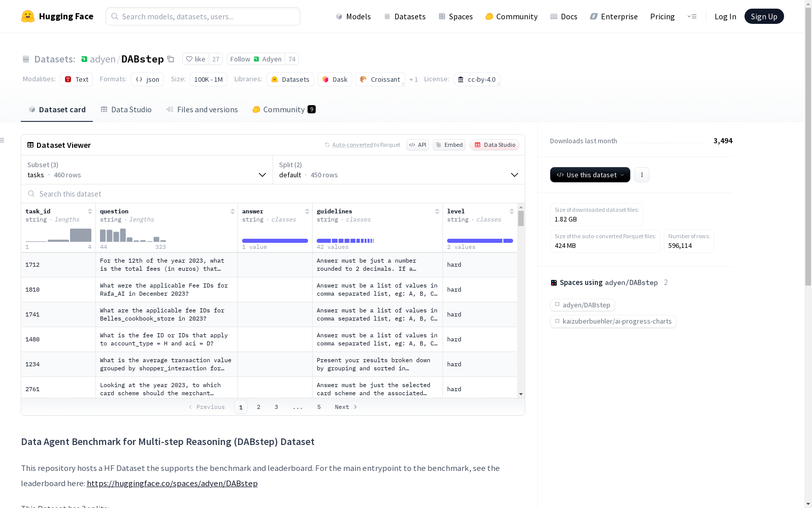Click the Dask library tag
812x508 pixels.
(x=335, y=79)
